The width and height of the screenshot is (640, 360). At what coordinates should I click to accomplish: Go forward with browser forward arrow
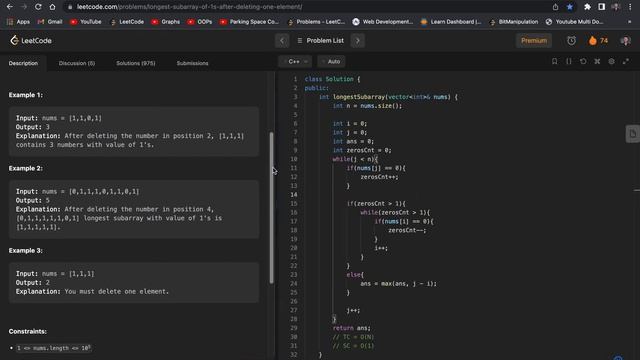pos(24,7)
